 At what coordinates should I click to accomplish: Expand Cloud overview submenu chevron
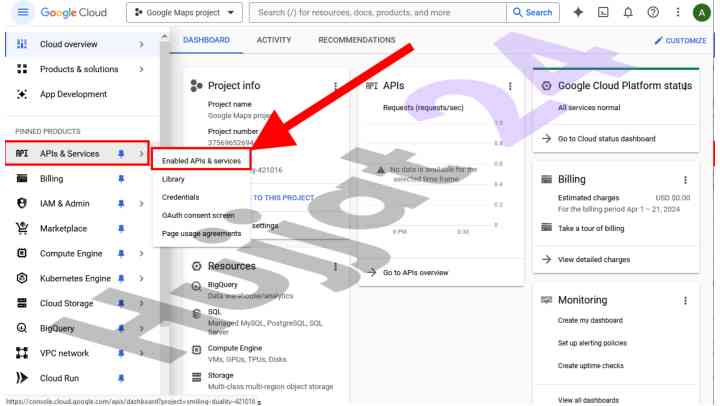tap(141, 44)
